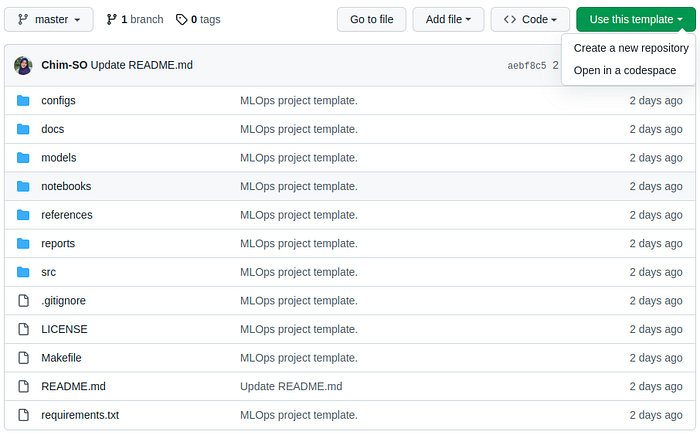Image resolution: width=700 pixels, height=435 pixels.
Task: Click Makefile row's MLOps project template message
Action: tap(299, 358)
